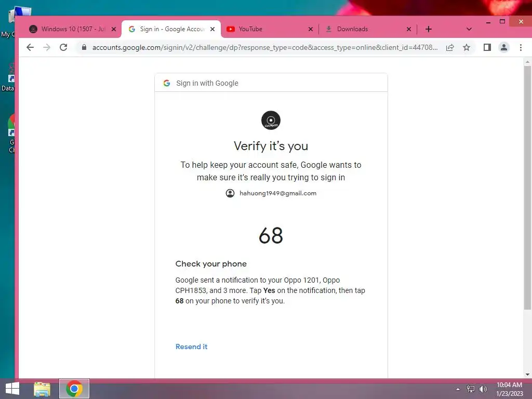Share this page using share icon

[450, 47]
